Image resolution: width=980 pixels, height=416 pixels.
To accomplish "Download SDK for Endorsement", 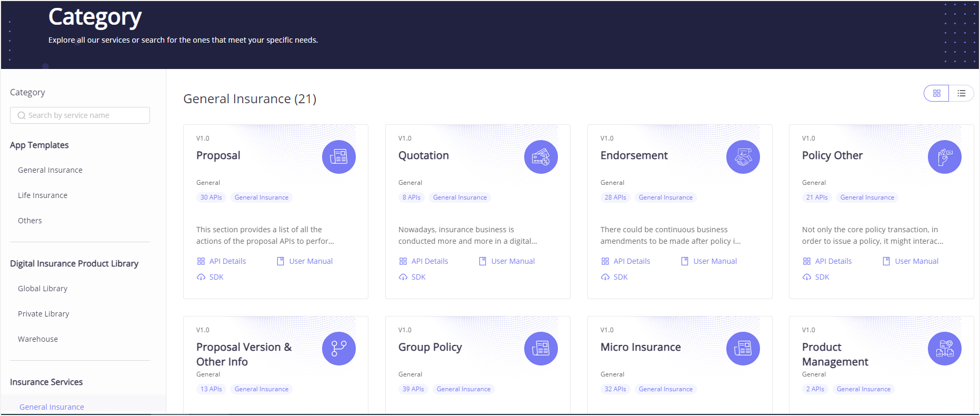I will pyautogui.click(x=614, y=277).
